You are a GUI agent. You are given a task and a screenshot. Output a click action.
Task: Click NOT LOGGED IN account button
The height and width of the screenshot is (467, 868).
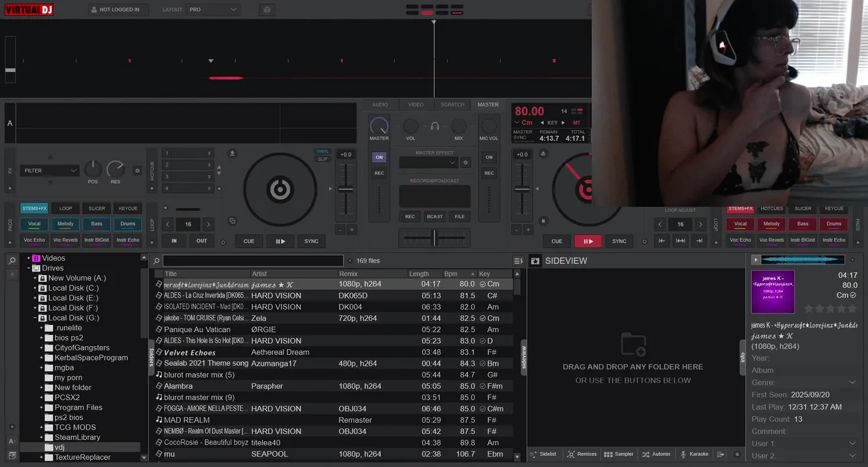118,10
